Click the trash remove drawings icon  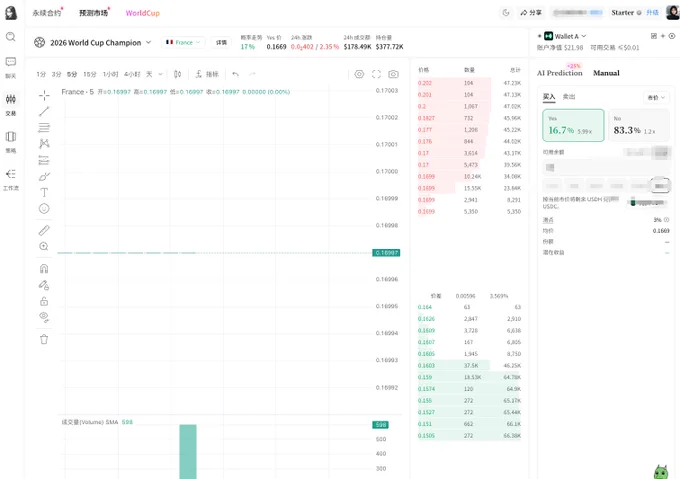click(x=44, y=339)
